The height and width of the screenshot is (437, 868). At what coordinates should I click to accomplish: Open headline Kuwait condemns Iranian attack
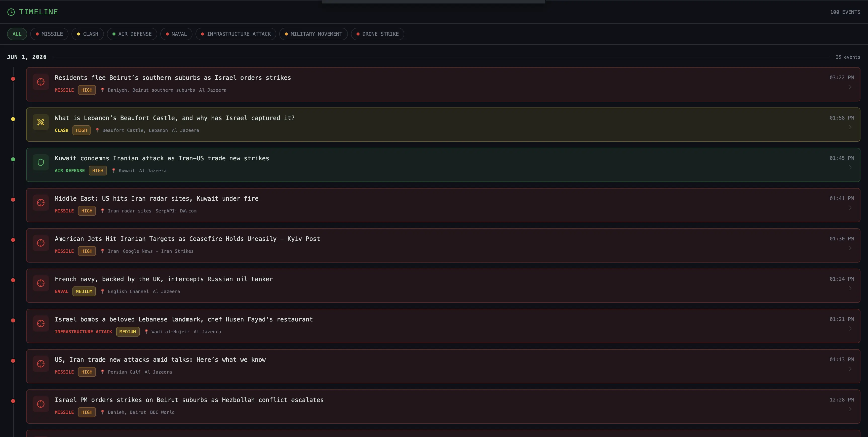[162, 159]
